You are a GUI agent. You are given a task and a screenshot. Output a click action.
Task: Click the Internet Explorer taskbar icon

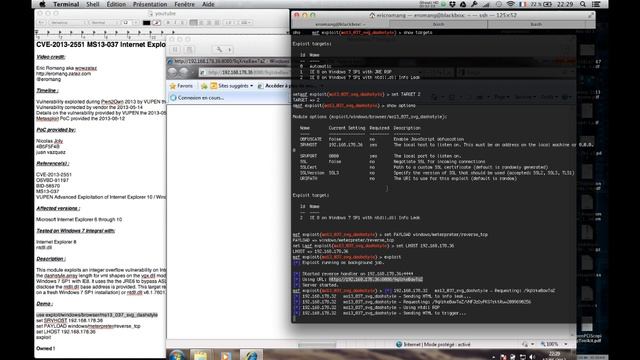click(x=251, y=355)
